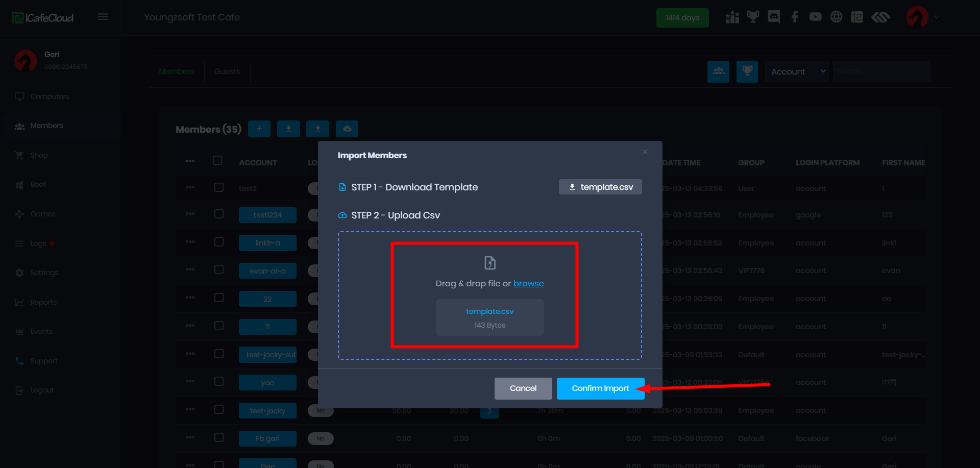
Task: Click the cloud upload icon button
Action: [347, 129]
